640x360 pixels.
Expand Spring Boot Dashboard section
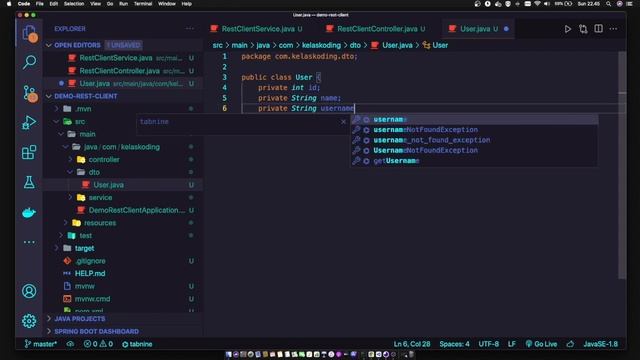(x=96, y=331)
